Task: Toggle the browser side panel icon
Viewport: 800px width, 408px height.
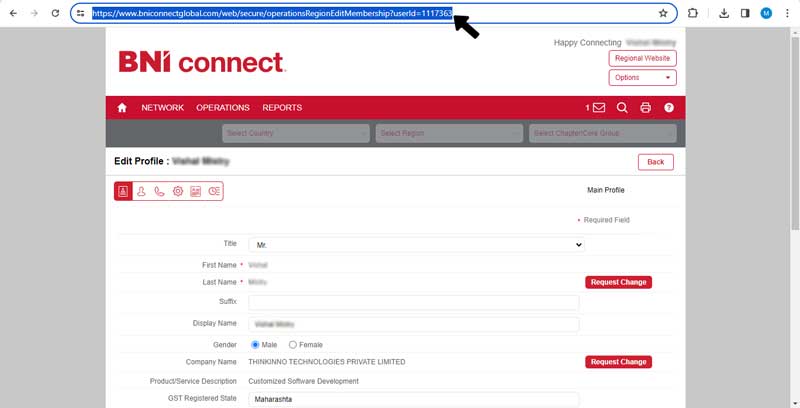Action: tap(745, 13)
